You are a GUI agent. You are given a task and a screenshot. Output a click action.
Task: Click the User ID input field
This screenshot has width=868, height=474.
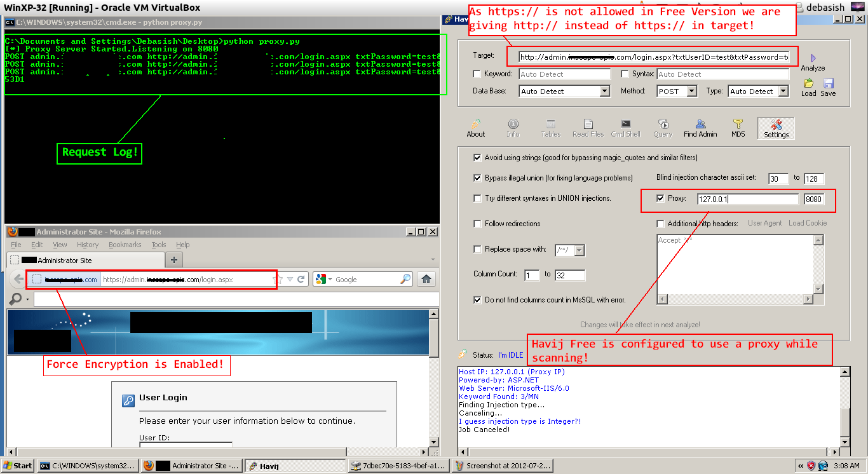186,445
